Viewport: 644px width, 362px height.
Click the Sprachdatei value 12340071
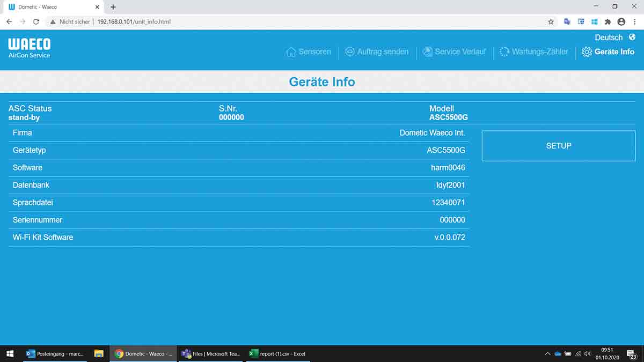click(x=449, y=203)
